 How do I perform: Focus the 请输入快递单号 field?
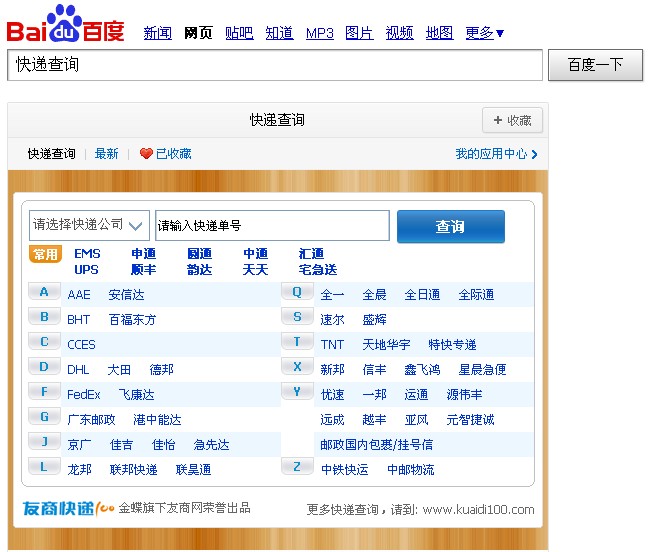272,225
